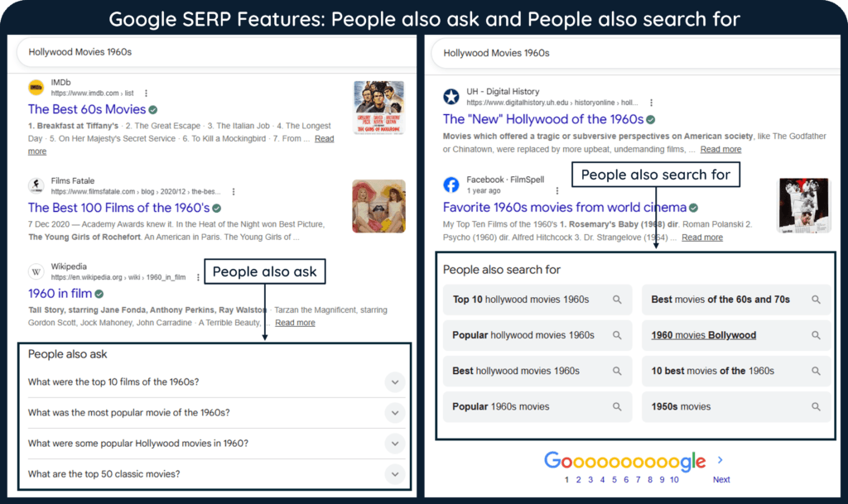Viewport: 848px width, 504px height.
Task: Open the 1960 in film Wikipedia result
Action: pos(60,294)
